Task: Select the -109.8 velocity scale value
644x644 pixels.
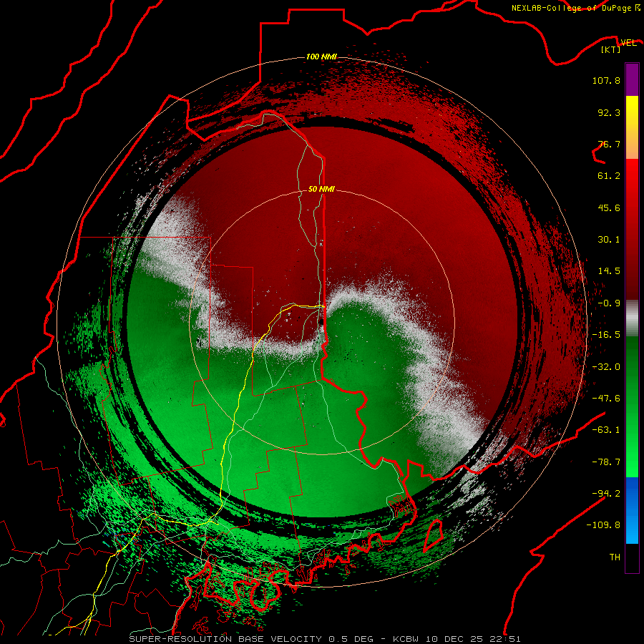Action: tap(603, 525)
